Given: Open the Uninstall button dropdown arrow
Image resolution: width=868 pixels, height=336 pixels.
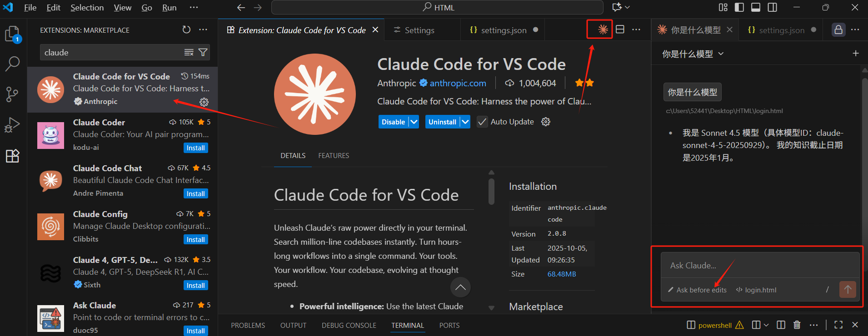Looking at the screenshot, I should pyautogui.click(x=465, y=122).
